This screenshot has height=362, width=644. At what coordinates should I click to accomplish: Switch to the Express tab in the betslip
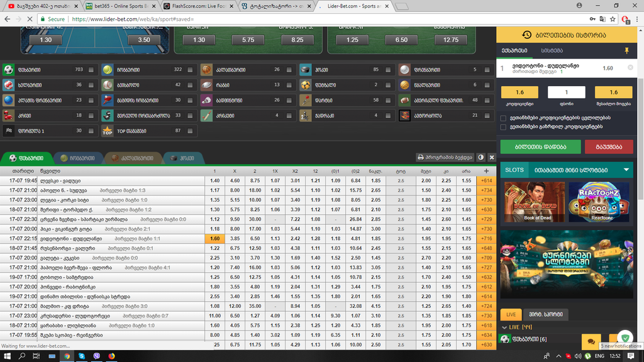pos(514,50)
